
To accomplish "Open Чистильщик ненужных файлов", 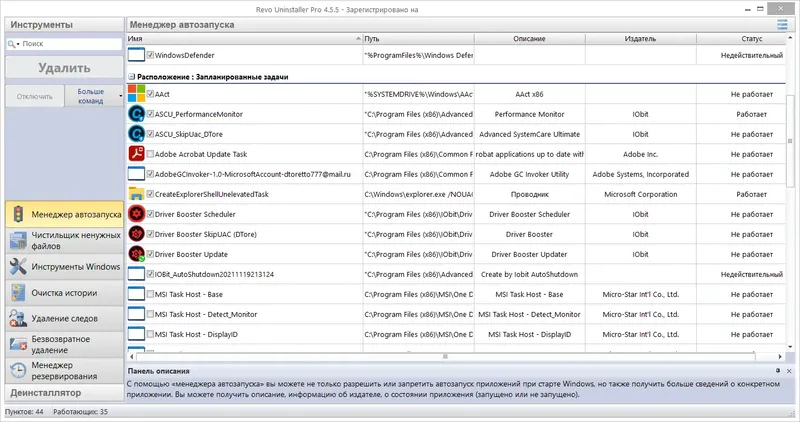I will click(64, 240).
